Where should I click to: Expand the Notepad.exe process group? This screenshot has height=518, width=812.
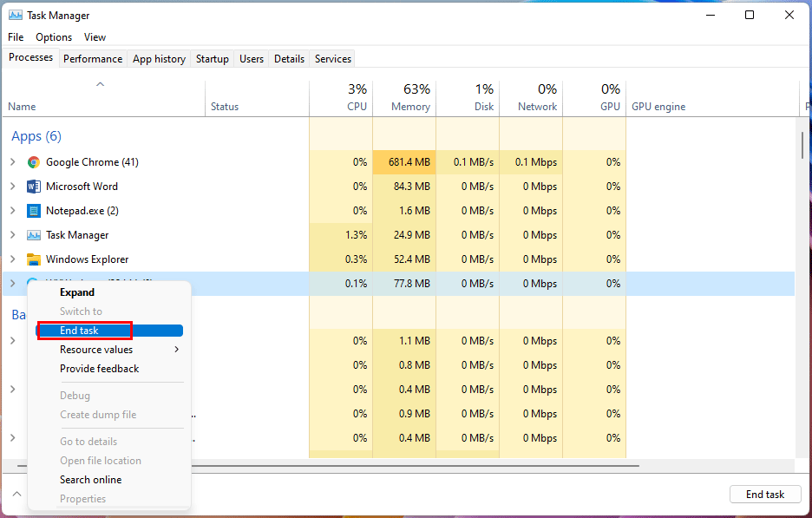(13, 211)
